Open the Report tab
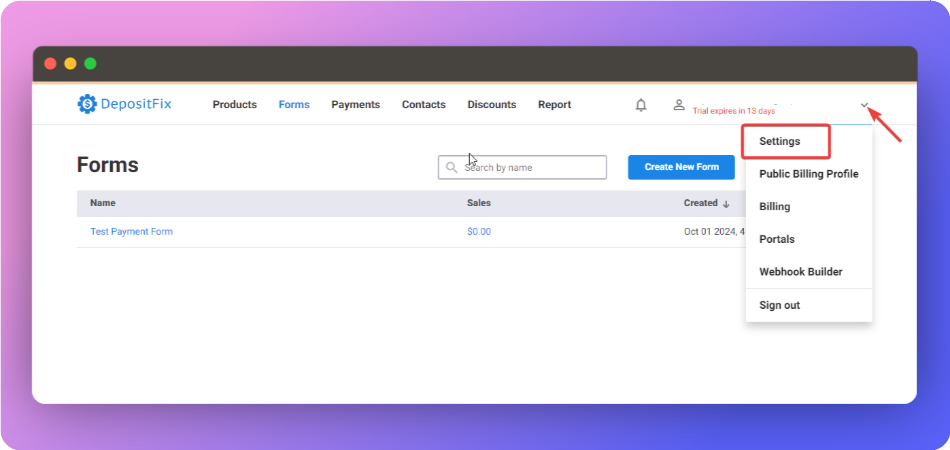This screenshot has width=950, height=450. coord(554,104)
